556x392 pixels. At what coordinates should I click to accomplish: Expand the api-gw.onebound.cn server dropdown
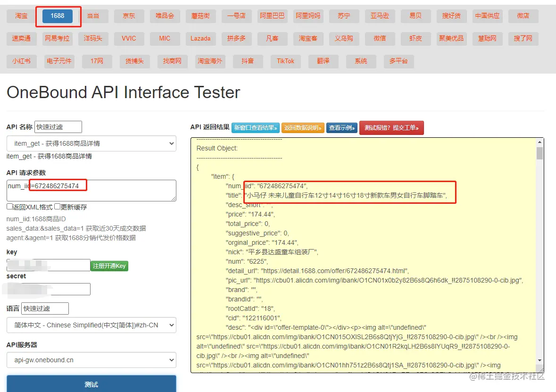91,360
